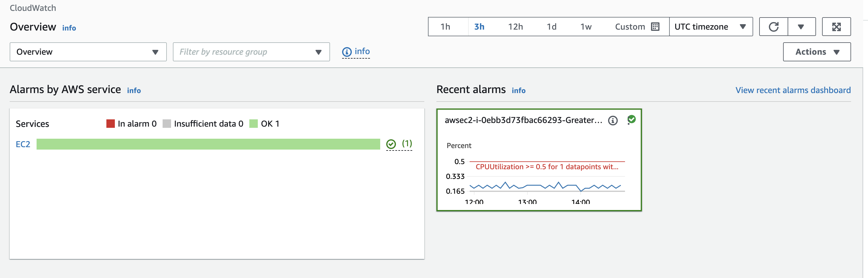Click the green OK legend swatch
The width and height of the screenshot is (868, 278).
pos(253,124)
